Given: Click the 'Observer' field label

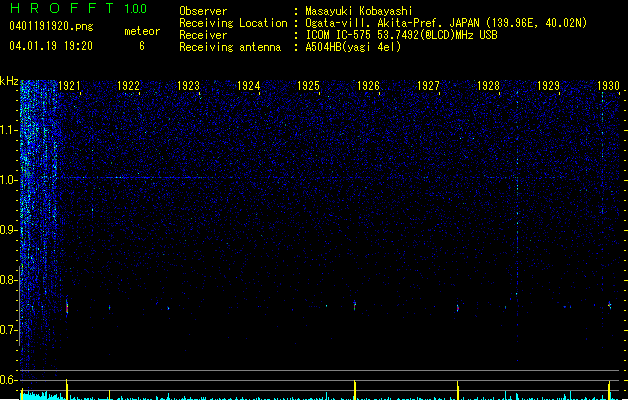Looking at the screenshot, I should [203, 11].
